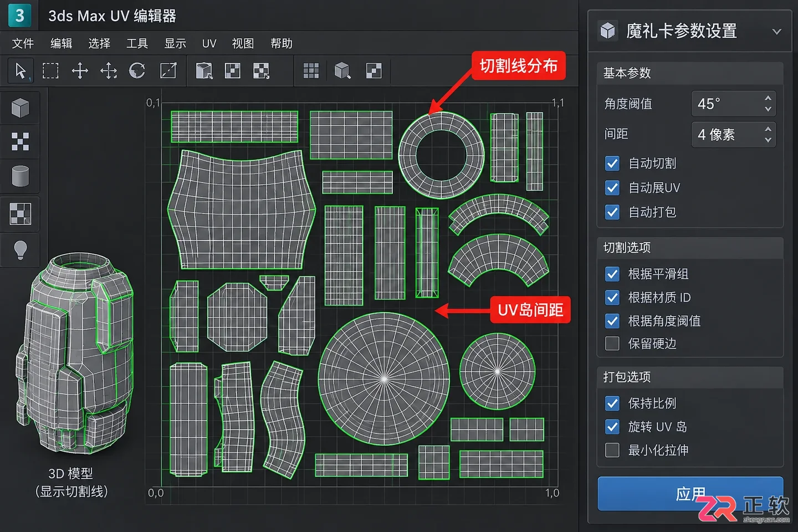
Task: Collapse the 魔礼卡参数设置 panel chevron
Action: (777, 32)
